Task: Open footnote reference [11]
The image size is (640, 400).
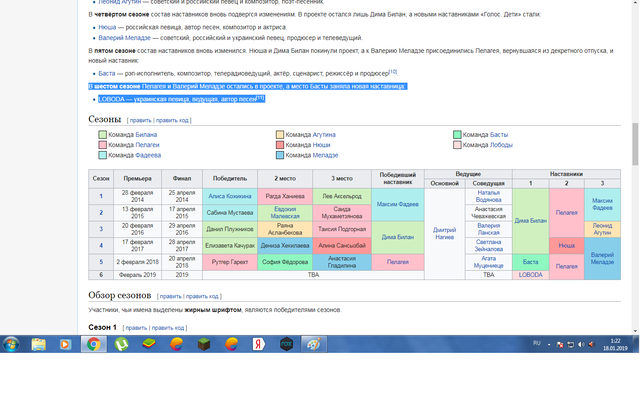Action: (x=260, y=98)
